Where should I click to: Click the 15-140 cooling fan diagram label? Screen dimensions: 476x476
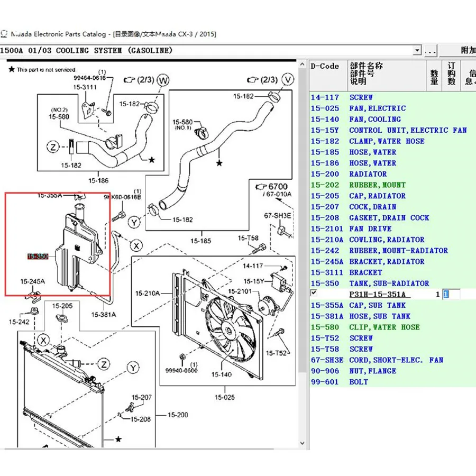pyautogui.click(x=221, y=374)
